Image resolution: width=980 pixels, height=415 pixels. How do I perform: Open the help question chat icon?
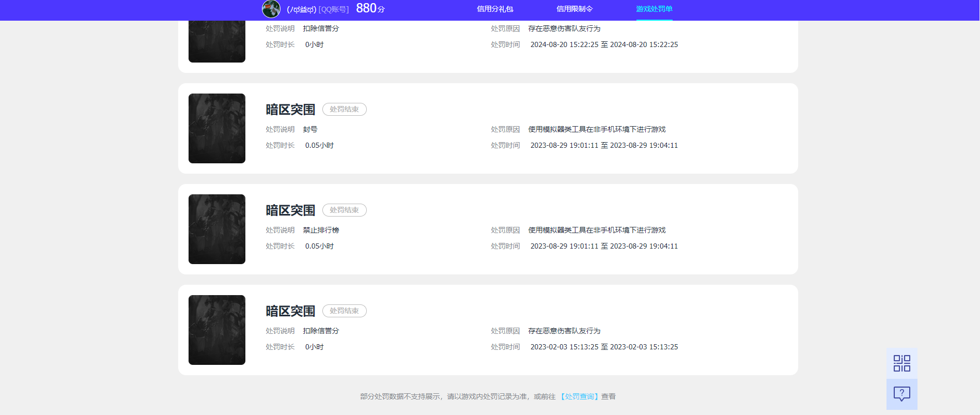pyautogui.click(x=902, y=394)
